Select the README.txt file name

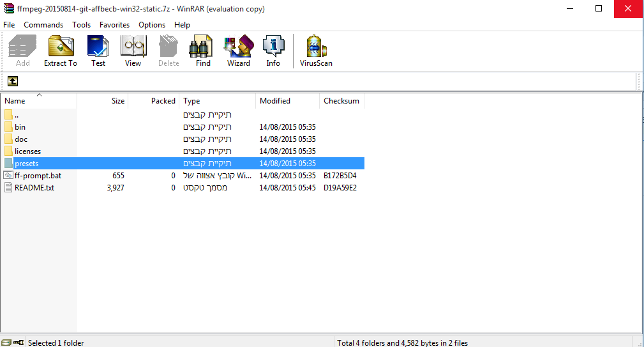pyautogui.click(x=34, y=187)
